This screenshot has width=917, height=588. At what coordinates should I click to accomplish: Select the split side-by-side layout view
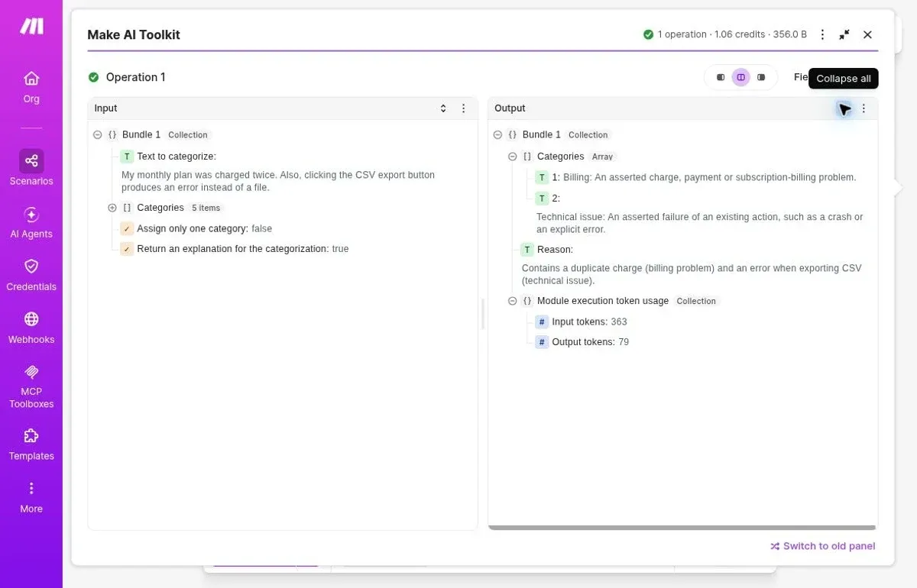click(x=740, y=77)
